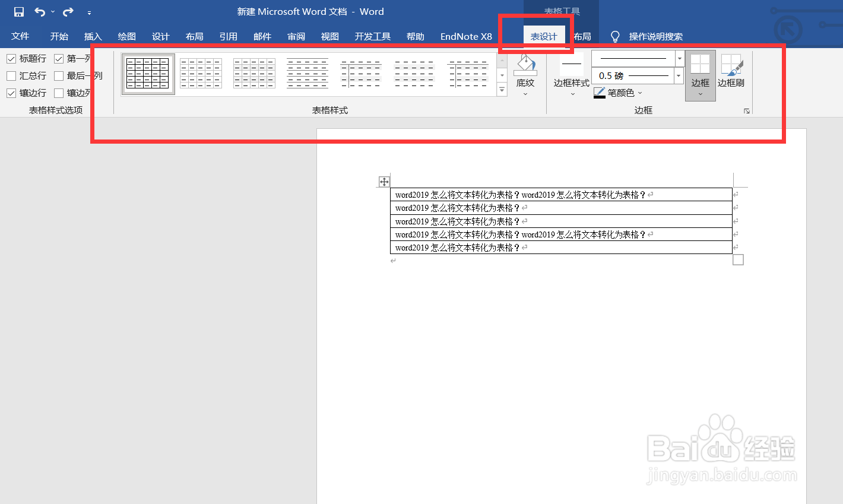The height and width of the screenshot is (504, 843).
Task: Open Customize Quick Access Toolbar dropdown
Action: (x=89, y=12)
